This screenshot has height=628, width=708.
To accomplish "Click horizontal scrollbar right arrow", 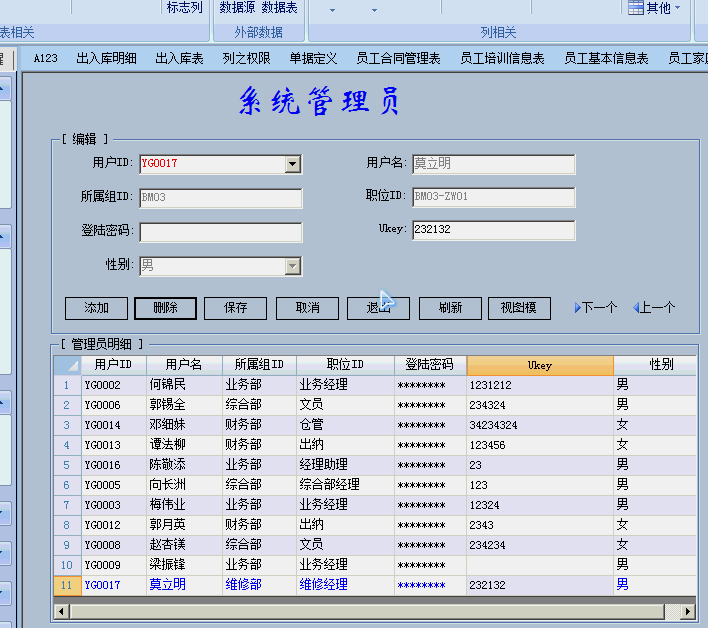I will [x=688, y=612].
